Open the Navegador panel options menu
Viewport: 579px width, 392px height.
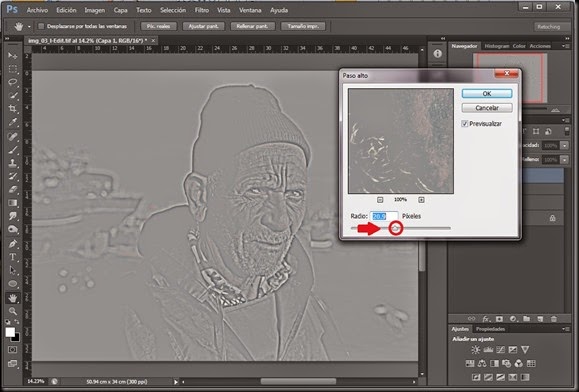(565, 46)
